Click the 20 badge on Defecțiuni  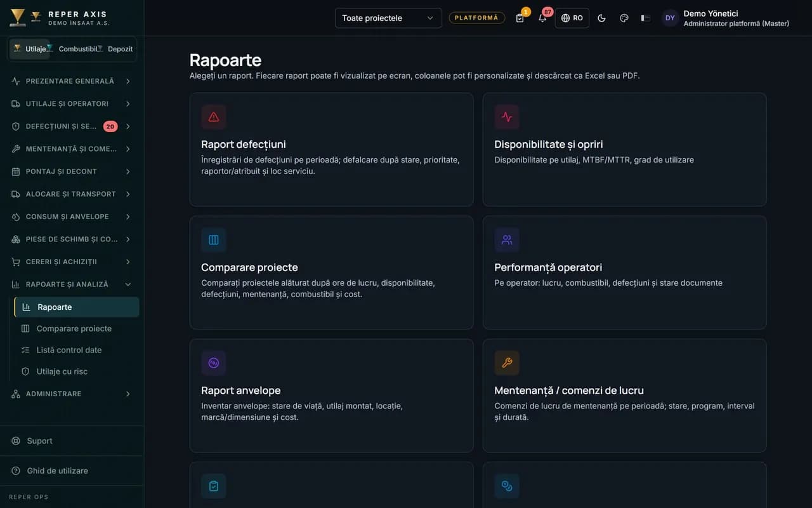(110, 126)
